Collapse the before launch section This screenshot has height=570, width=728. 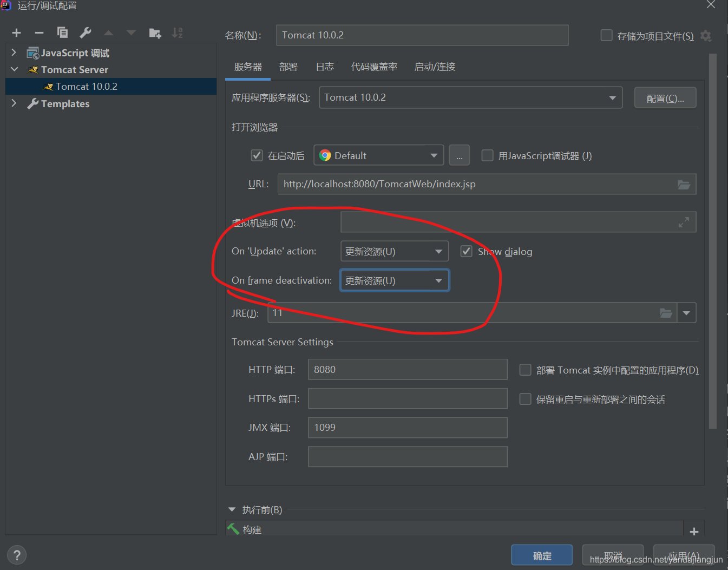pyautogui.click(x=232, y=509)
